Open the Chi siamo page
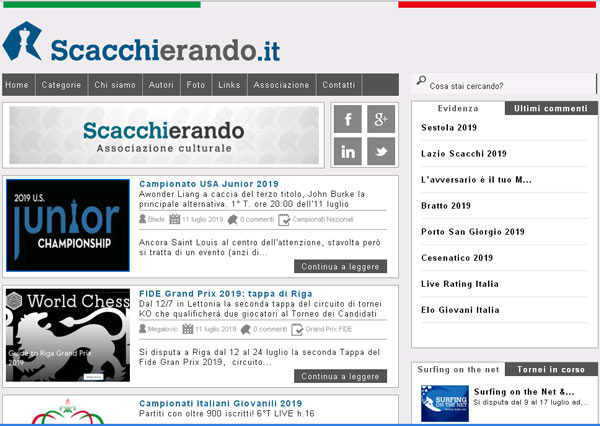The image size is (600, 426). tap(115, 85)
